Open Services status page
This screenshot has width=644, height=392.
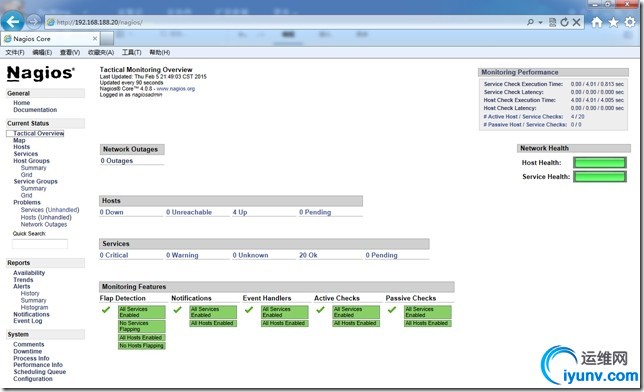tap(25, 154)
